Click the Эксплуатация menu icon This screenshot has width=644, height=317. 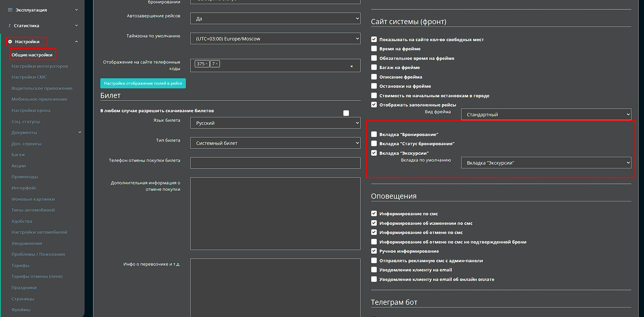pos(10,10)
